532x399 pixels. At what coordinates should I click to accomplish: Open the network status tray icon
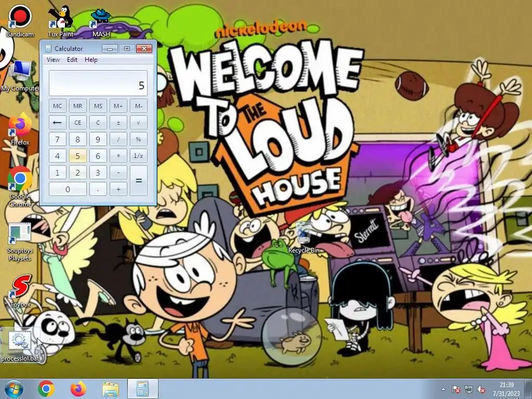click(469, 389)
